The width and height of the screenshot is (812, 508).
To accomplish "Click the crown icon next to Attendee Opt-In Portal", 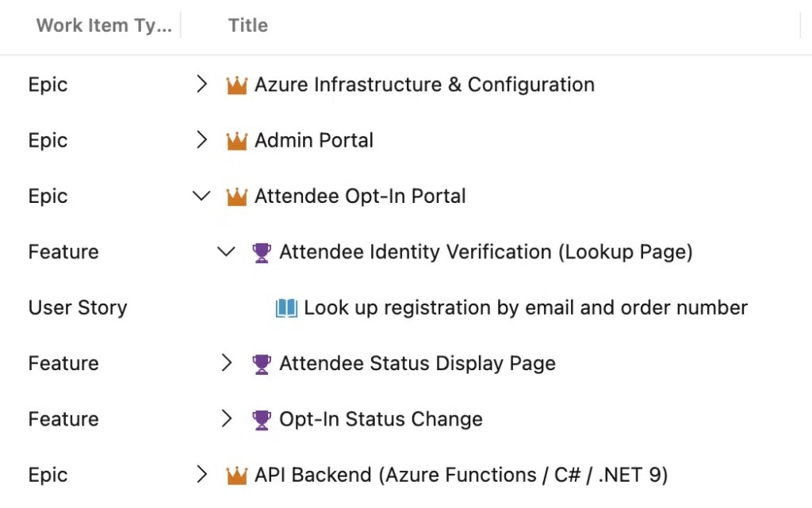I will (236, 197).
